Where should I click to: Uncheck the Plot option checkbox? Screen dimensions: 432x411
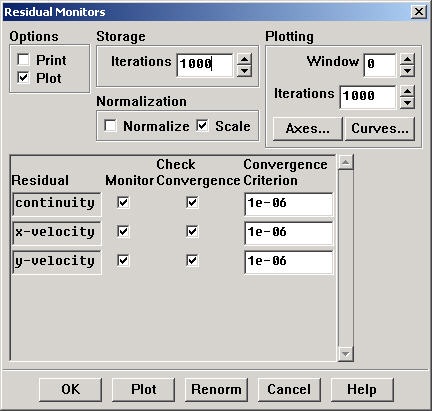[23, 78]
